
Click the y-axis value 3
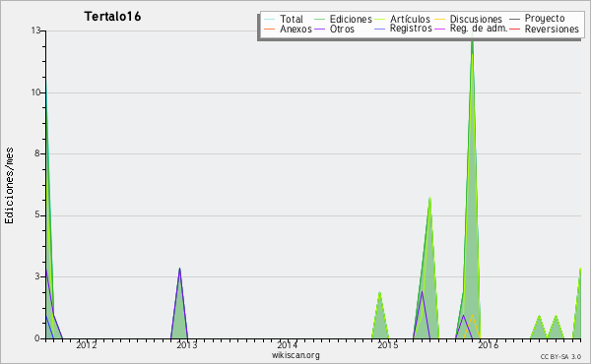(x=37, y=276)
